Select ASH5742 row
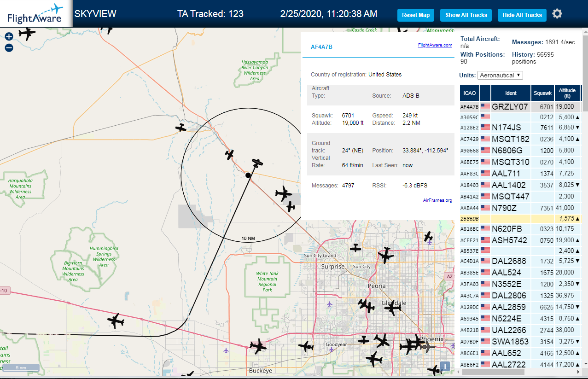Viewport: 588px width, 379px height. pyautogui.click(x=520, y=240)
